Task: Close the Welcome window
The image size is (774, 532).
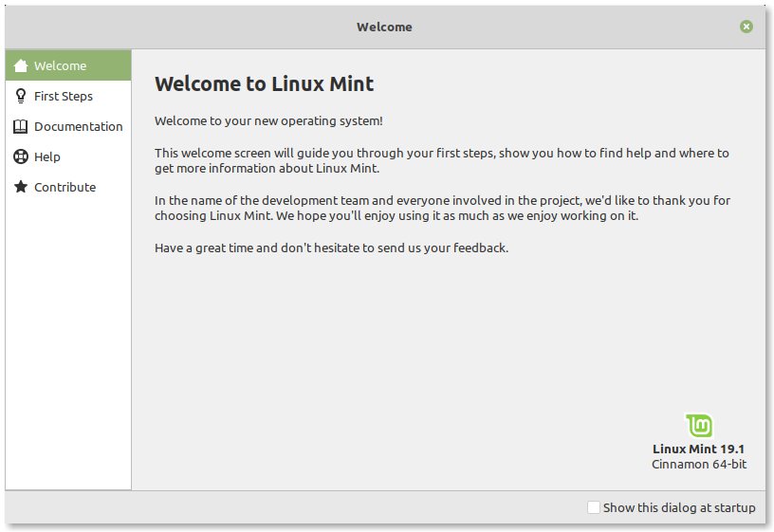Action: (x=746, y=27)
